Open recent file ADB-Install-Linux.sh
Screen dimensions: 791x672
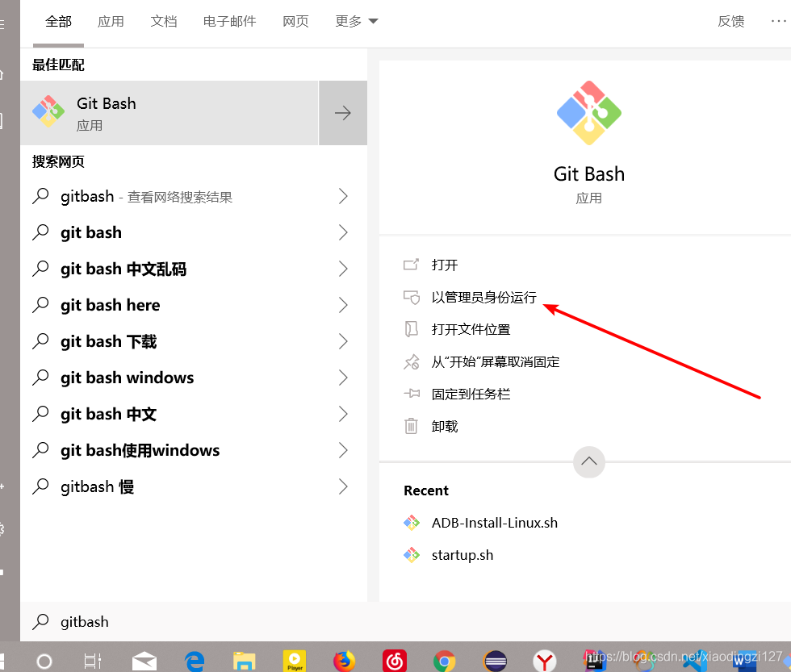[x=494, y=523]
